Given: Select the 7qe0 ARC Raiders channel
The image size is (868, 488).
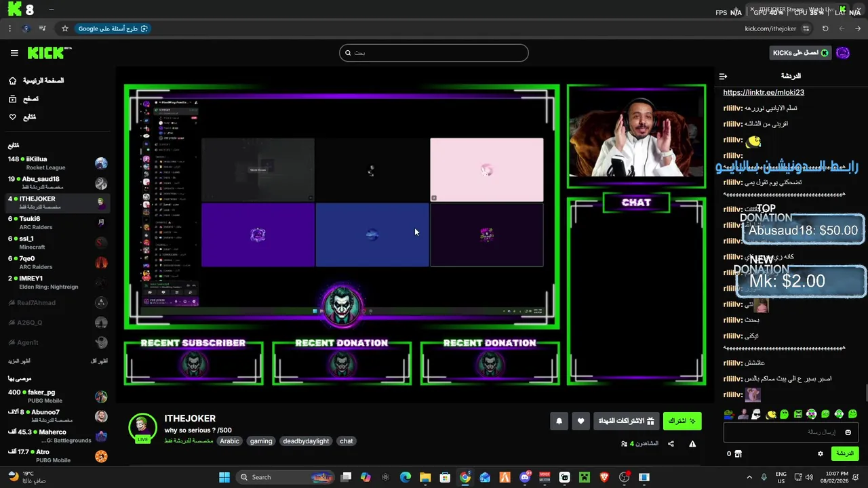Looking at the screenshot, I should 58,262.
